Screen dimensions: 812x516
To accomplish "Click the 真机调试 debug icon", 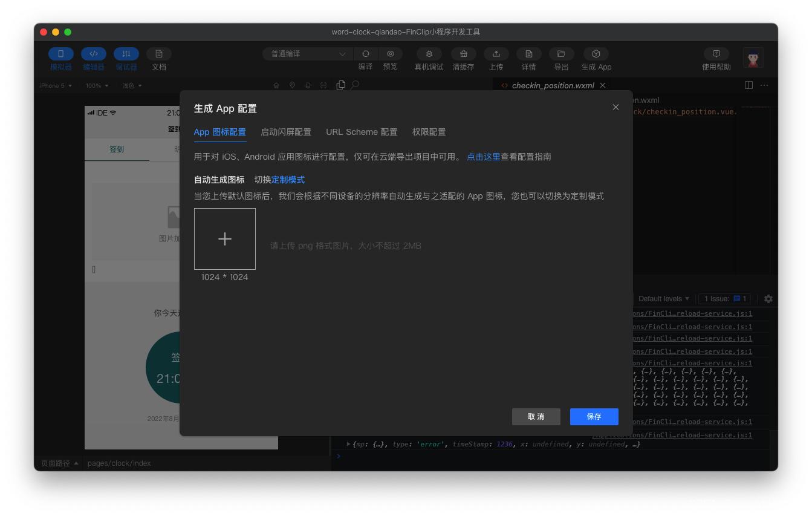I will [429, 54].
